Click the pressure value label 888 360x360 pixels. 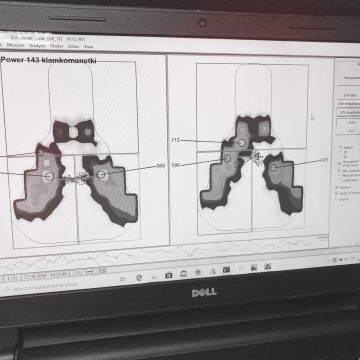pyautogui.click(x=161, y=166)
